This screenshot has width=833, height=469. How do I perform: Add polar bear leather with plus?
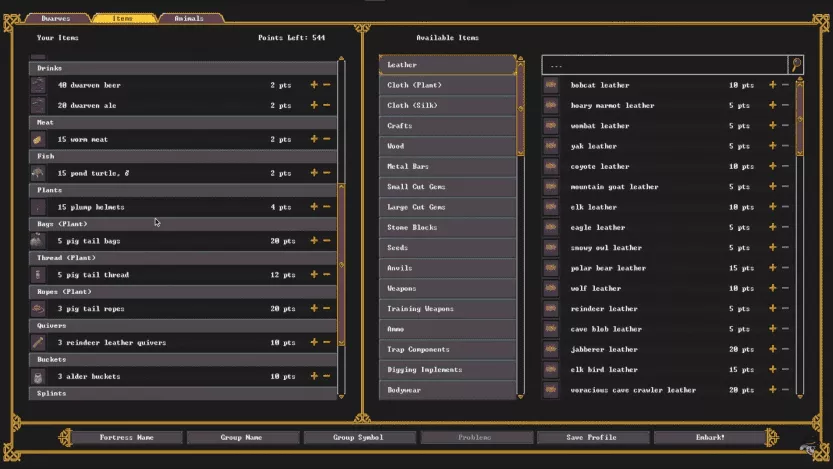pos(772,268)
